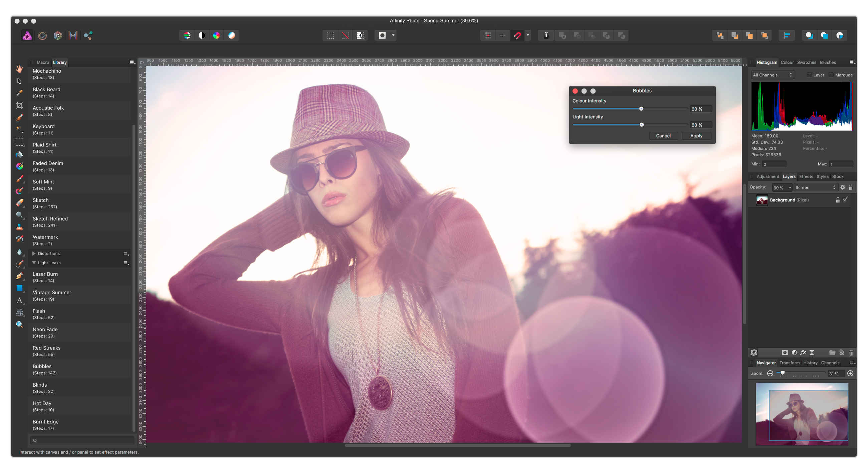
Task: Click the Alignment toolbar icon
Action: (787, 35)
